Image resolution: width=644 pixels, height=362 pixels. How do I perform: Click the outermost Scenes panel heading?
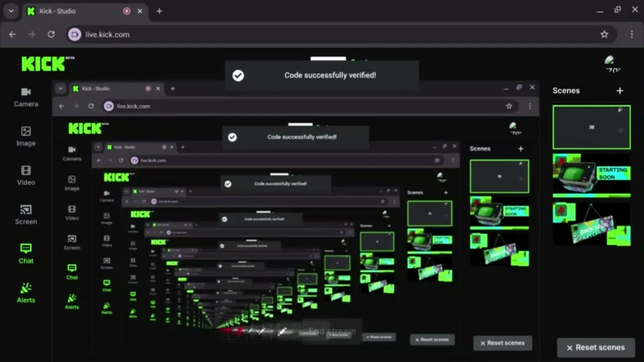566,90
